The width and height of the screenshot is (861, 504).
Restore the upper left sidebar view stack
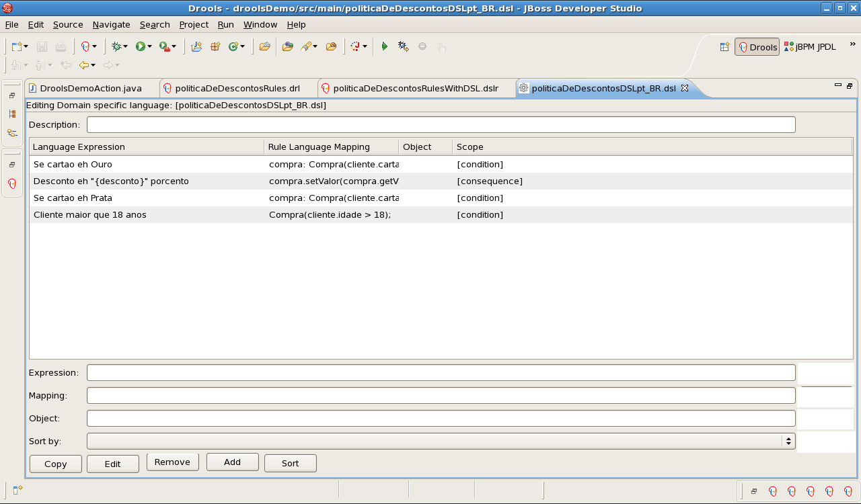click(x=12, y=95)
